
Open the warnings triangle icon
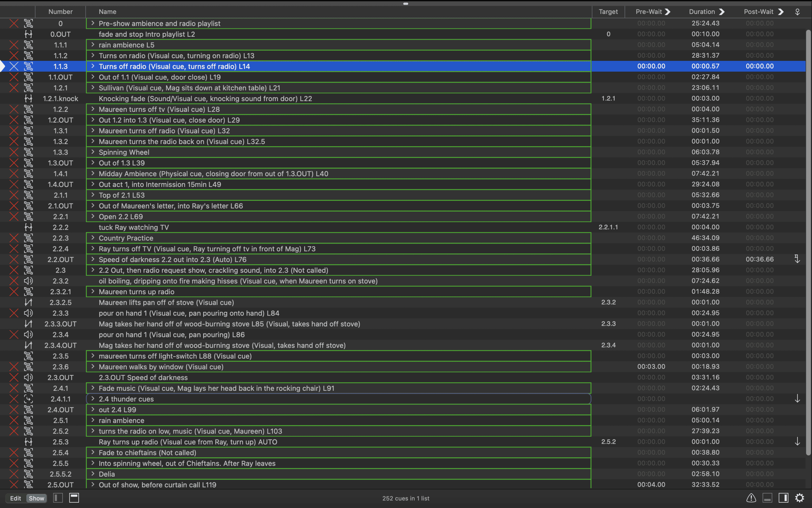[x=751, y=498]
